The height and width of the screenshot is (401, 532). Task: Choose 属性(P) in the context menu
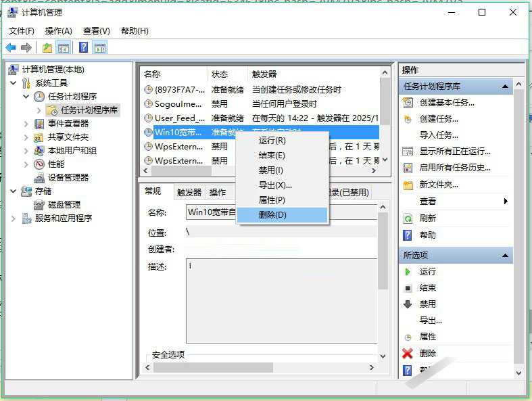tap(283, 200)
